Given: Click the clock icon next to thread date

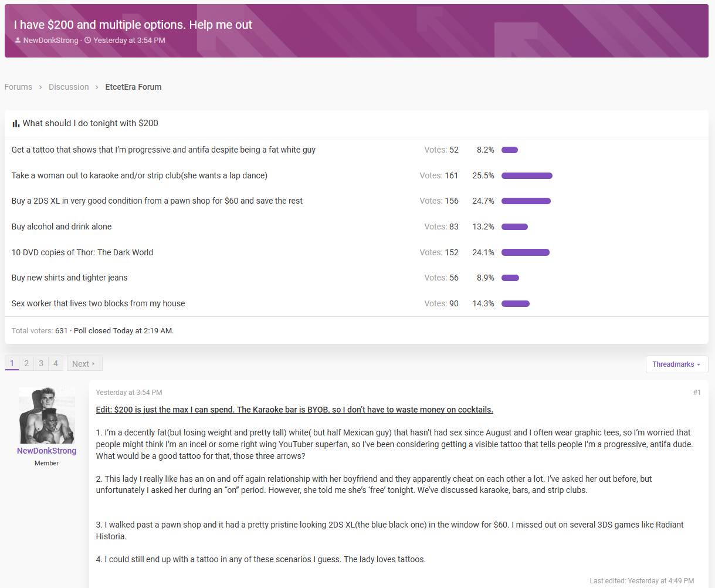Looking at the screenshot, I should tap(87, 40).
